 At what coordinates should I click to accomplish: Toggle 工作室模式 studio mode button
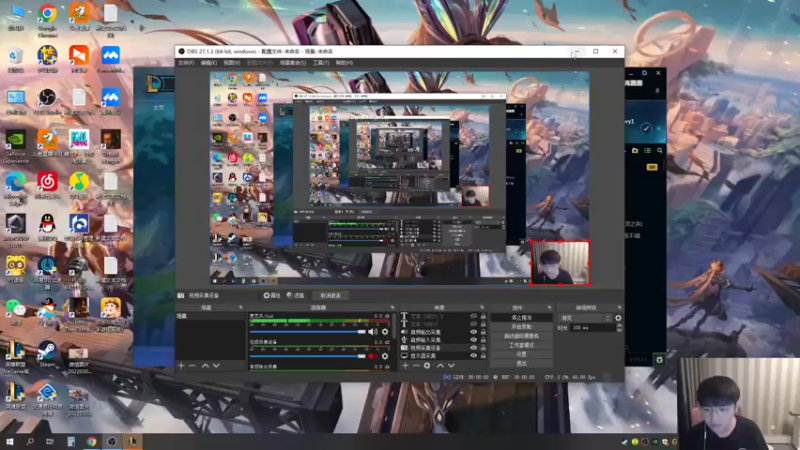tap(521, 345)
